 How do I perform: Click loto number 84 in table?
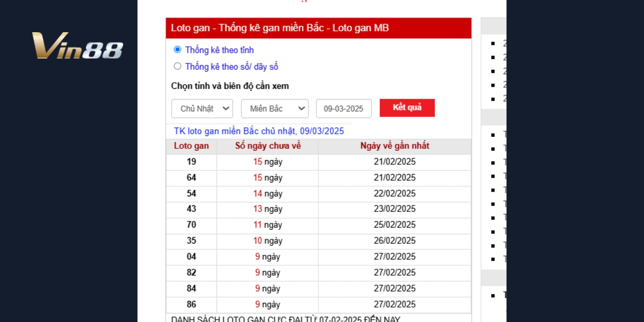click(x=191, y=288)
